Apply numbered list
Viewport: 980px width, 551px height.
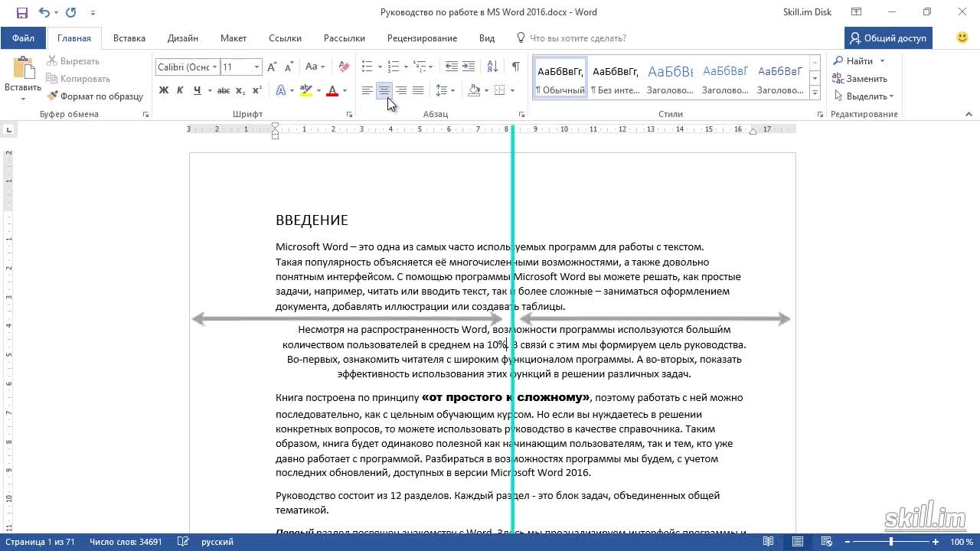[x=394, y=67]
